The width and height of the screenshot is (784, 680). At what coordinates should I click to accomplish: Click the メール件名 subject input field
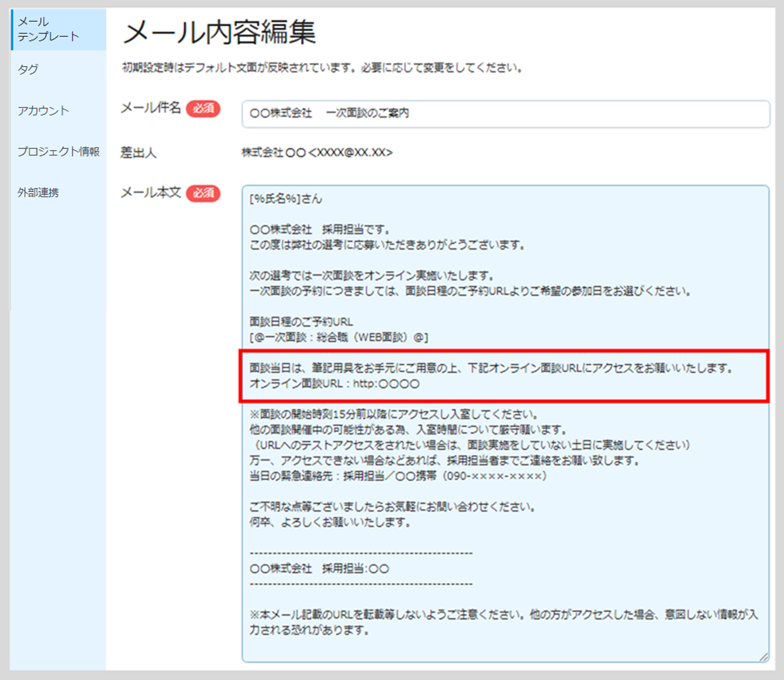click(x=505, y=113)
